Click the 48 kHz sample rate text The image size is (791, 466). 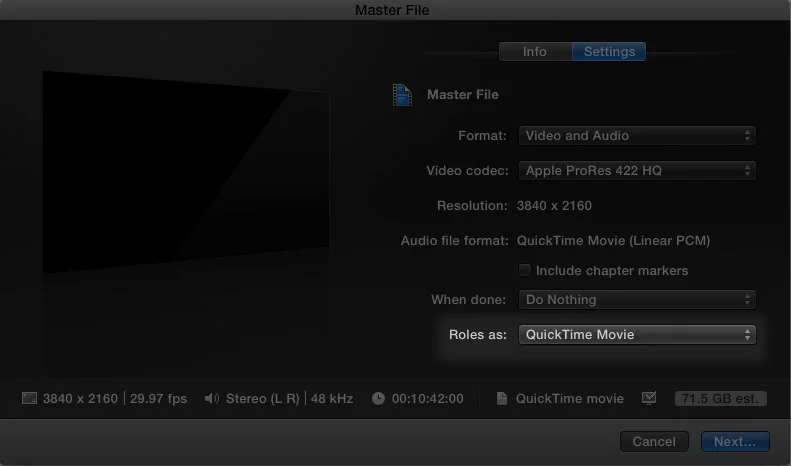click(332, 398)
